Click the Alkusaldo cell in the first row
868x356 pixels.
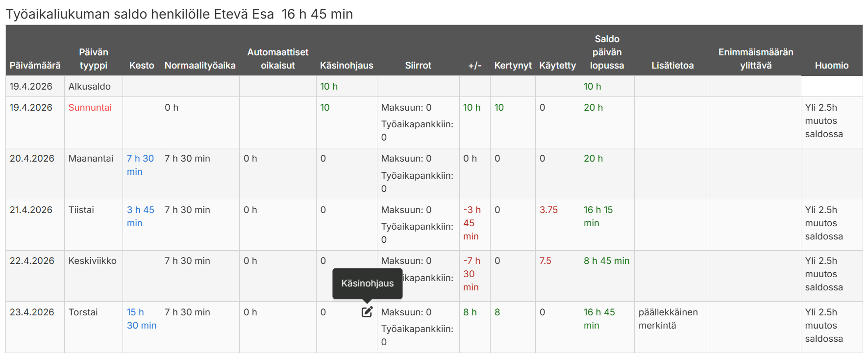(90, 86)
